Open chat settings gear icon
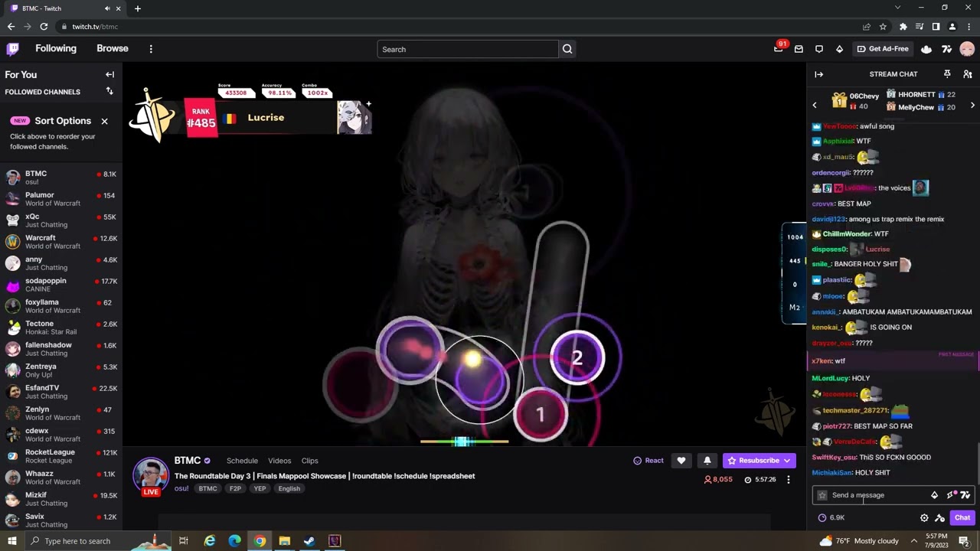Image resolution: width=980 pixels, height=551 pixels. [924, 518]
